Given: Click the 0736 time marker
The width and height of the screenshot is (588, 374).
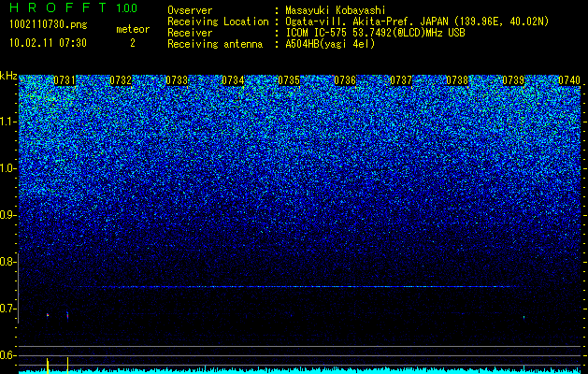Looking at the screenshot, I should (345, 80).
